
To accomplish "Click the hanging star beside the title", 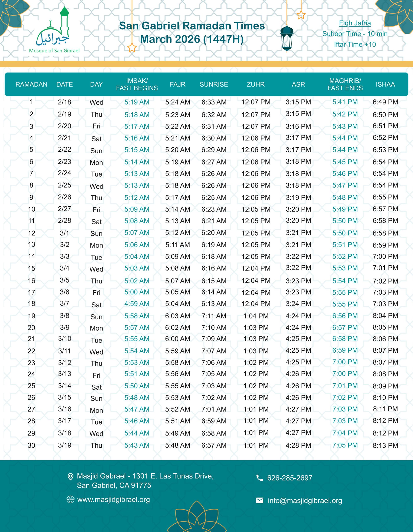I will 132,48.
